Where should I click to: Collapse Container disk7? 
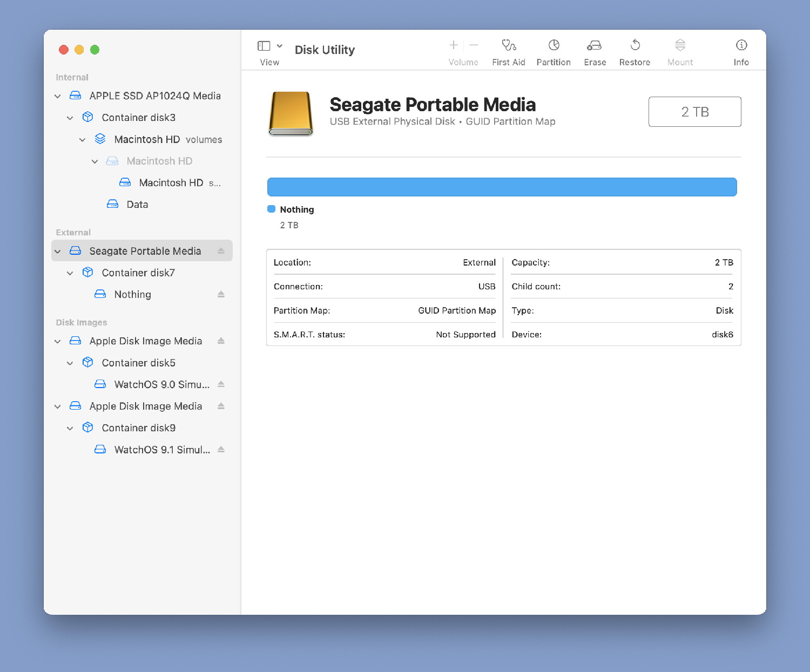click(x=70, y=273)
